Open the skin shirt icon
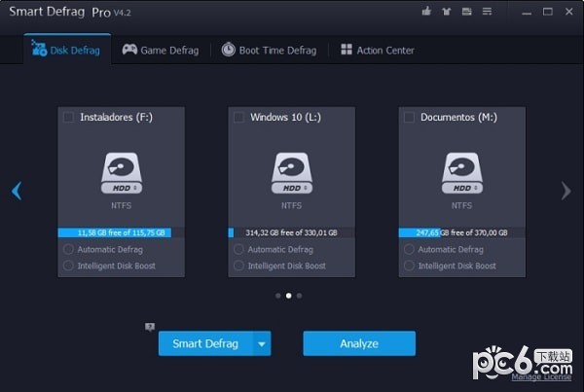The width and height of the screenshot is (584, 392). 446,12
